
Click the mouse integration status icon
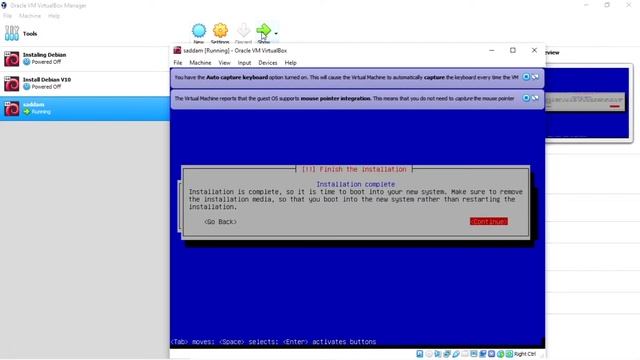[500, 354]
